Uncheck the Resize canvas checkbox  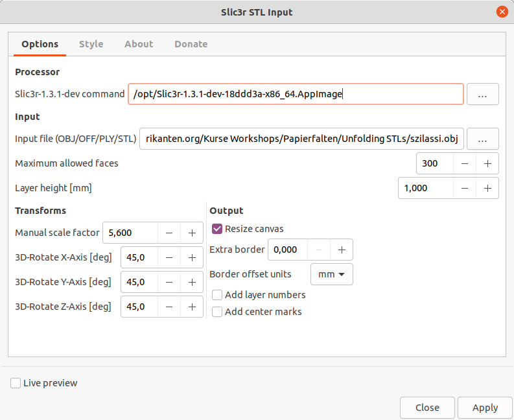pos(217,229)
